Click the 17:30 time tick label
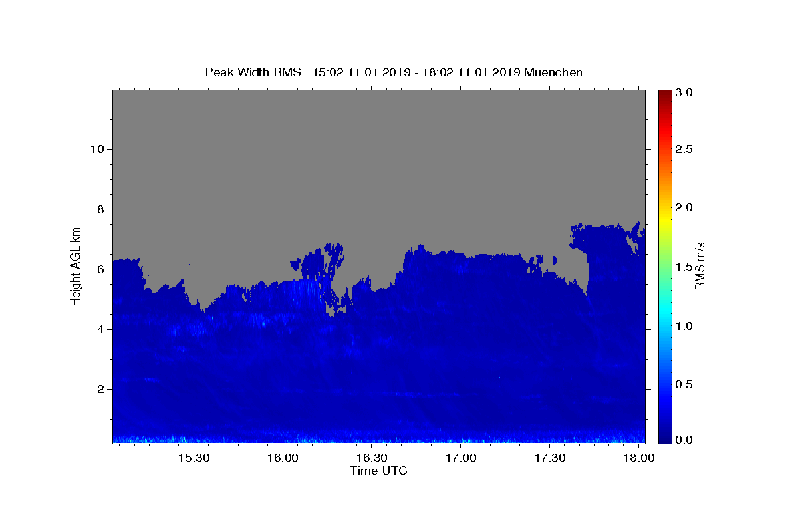Viewport: 798px width, 532px height. [550, 458]
